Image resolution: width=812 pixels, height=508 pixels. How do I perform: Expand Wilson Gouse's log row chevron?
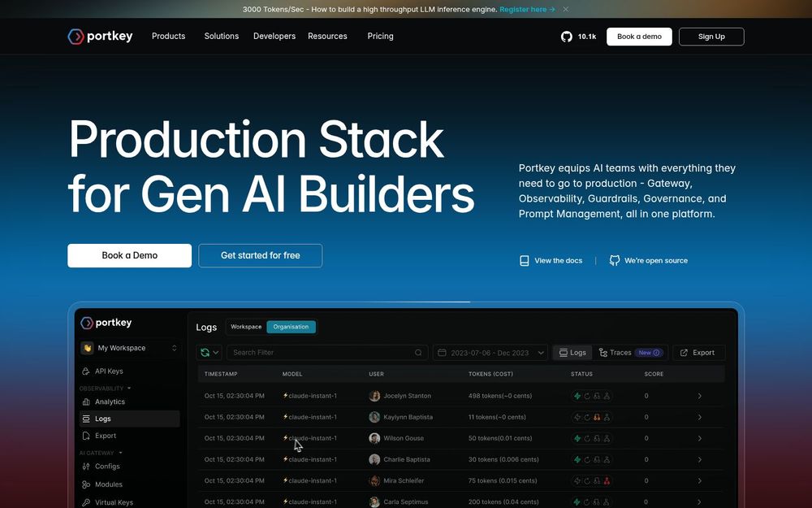click(700, 439)
